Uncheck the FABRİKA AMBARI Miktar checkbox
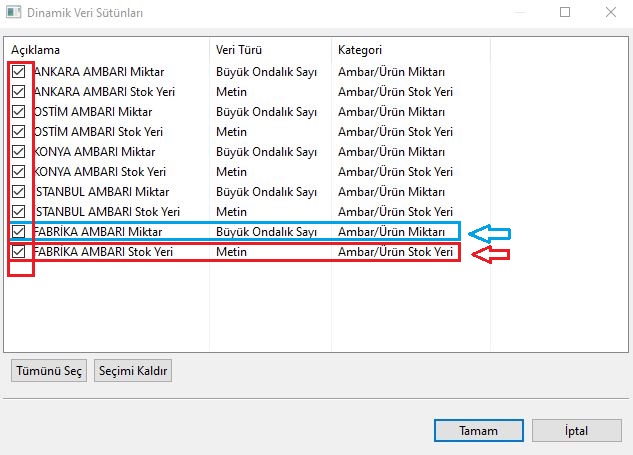Viewport: 633px width, 455px height. (x=19, y=232)
